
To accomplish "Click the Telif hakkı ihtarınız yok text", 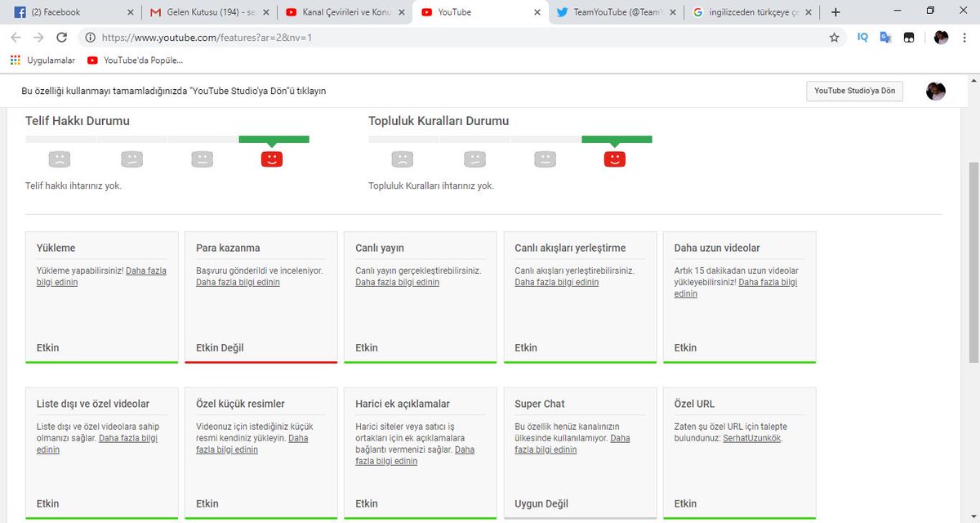I will click(x=73, y=186).
